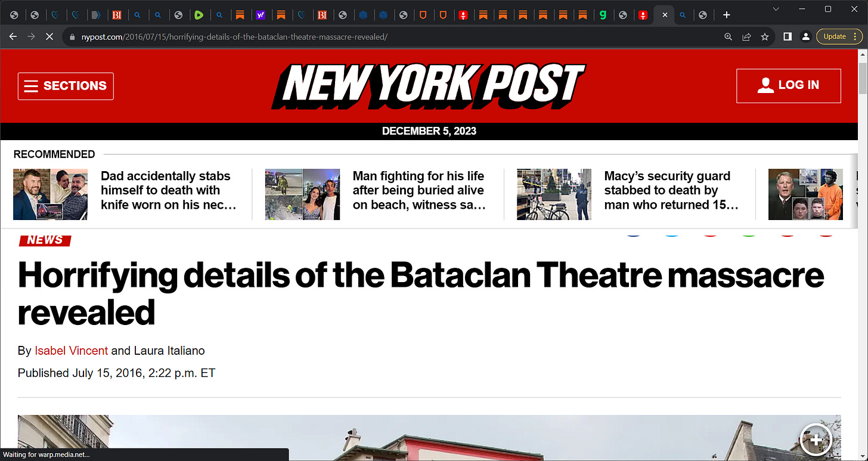The image size is (868, 461).
Task: Open 'Macy's security guard stabbed' article
Action: click(x=671, y=190)
